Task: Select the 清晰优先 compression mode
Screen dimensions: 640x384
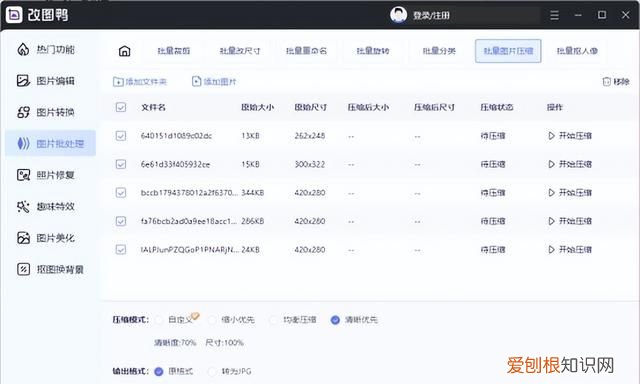Action: click(x=335, y=320)
